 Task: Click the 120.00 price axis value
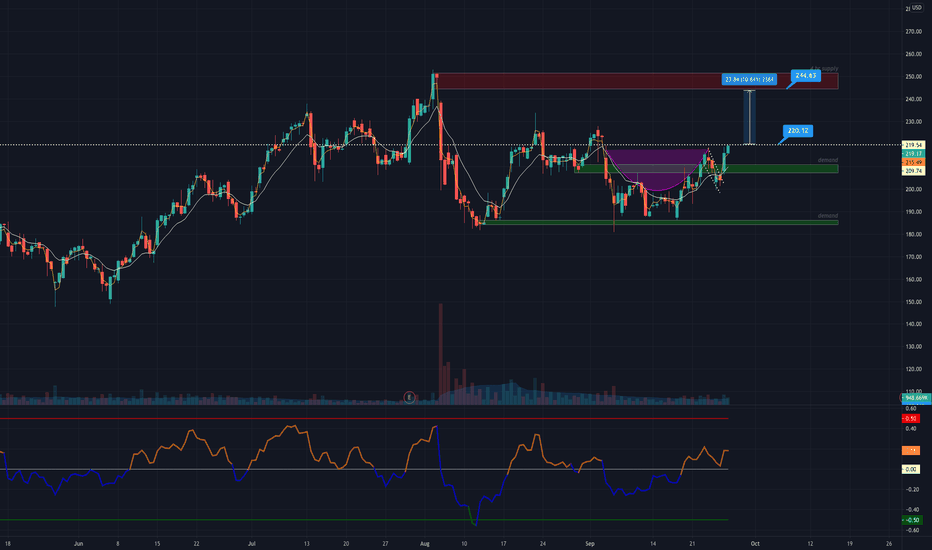click(913, 369)
